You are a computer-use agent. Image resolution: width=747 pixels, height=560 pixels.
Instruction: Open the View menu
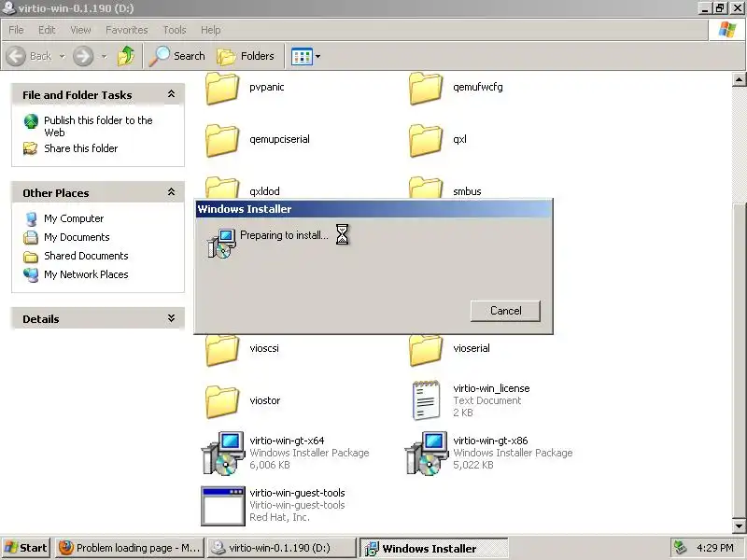[80, 30]
